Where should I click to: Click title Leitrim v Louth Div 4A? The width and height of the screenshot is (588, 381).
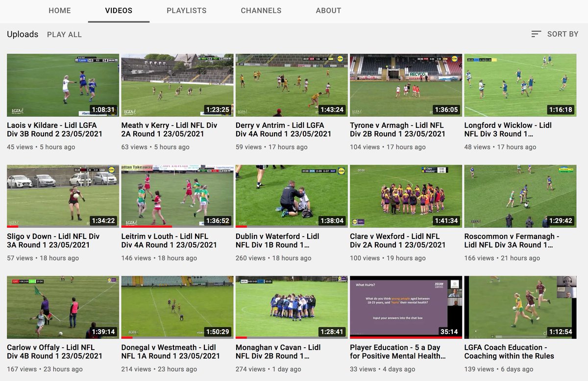click(169, 240)
